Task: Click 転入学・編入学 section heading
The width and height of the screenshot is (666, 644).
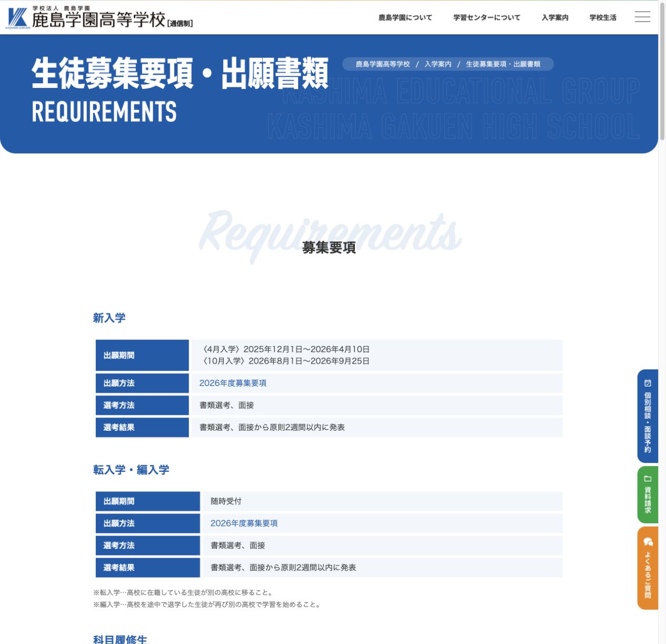Action: pos(131,470)
